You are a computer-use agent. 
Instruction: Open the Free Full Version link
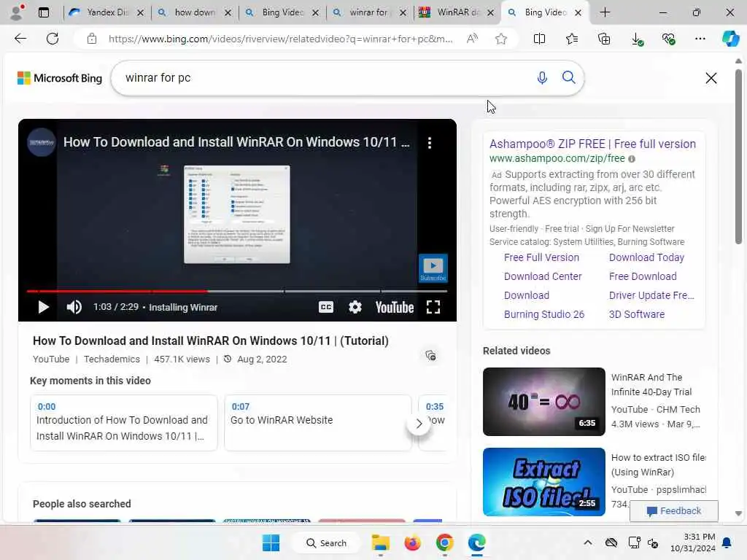541,257
